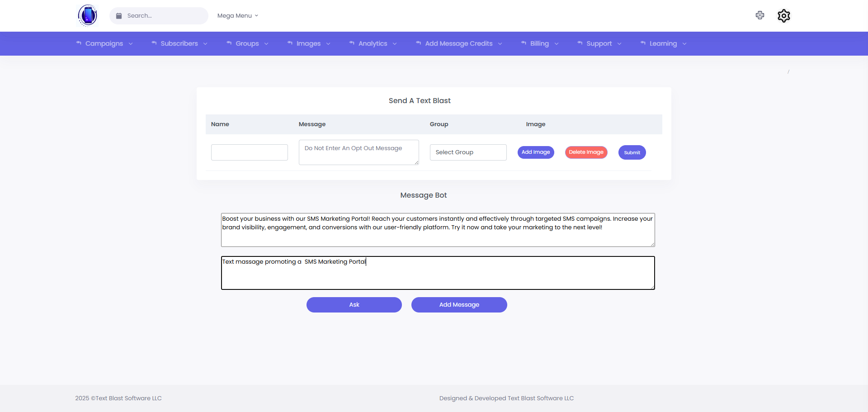Click the 'Name' column header
Image resolution: width=868 pixels, height=412 pixels.
click(x=220, y=124)
